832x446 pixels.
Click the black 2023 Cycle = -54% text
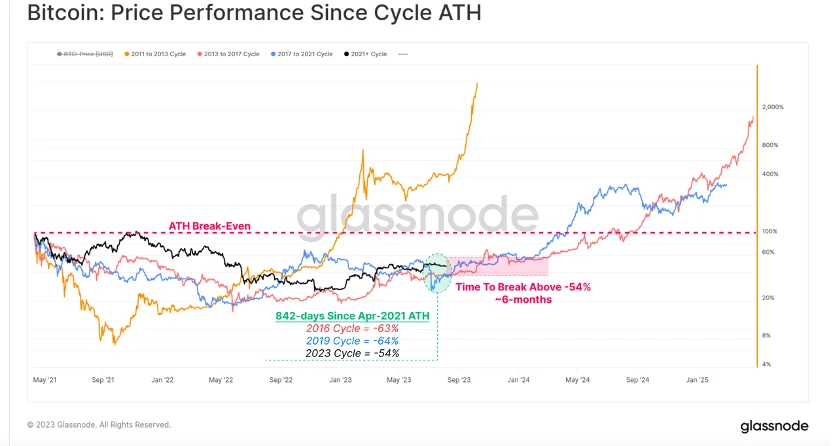351,353
